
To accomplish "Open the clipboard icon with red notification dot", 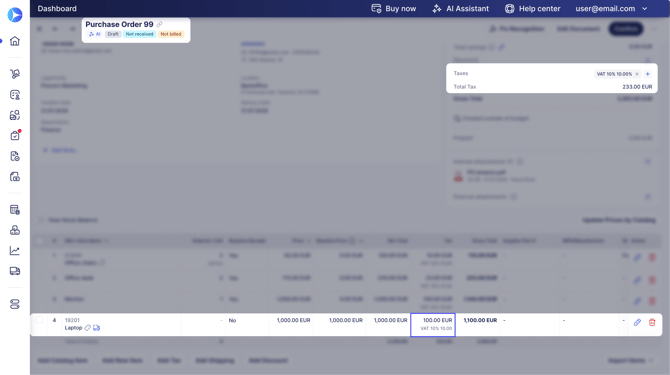I will (15, 135).
